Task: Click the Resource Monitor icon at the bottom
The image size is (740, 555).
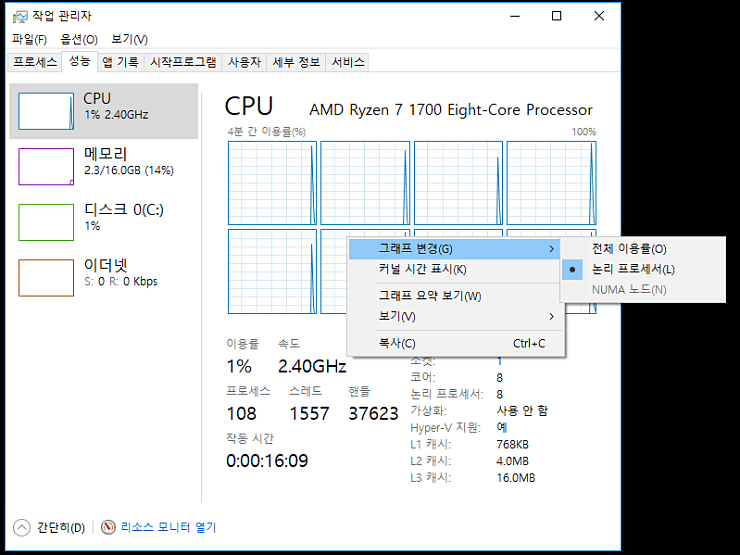Action: pos(108,527)
